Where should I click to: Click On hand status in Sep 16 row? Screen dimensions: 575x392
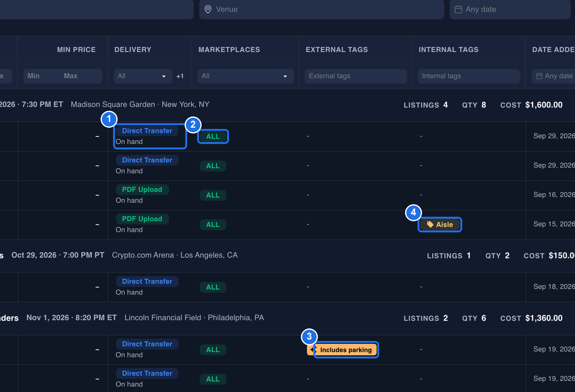pyautogui.click(x=129, y=200)
